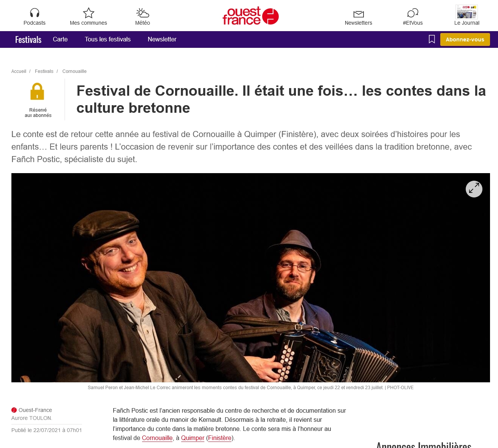The height and width of the screenshot is (448, 498).
Task: Go to the Ouest-France logo homepage
Action: (251, 16)
